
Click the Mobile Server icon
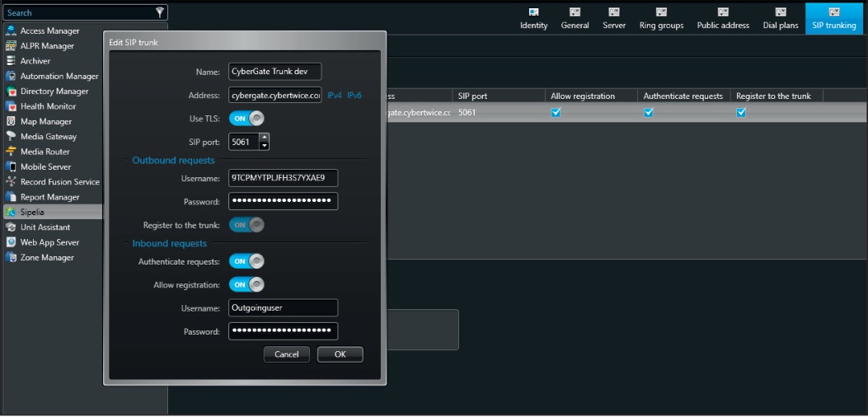(12, 167)
